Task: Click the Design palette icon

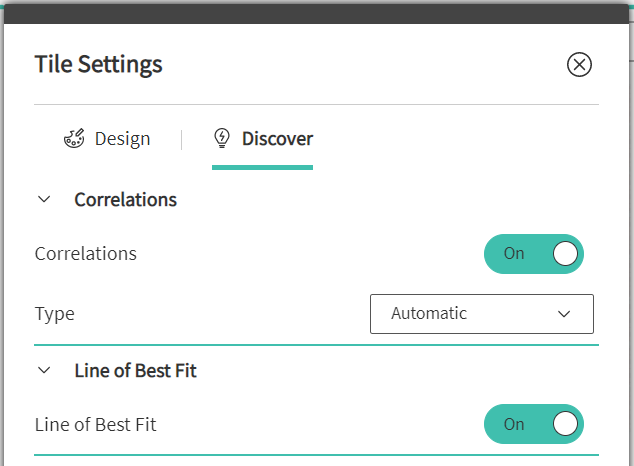Action: [75, 139]
